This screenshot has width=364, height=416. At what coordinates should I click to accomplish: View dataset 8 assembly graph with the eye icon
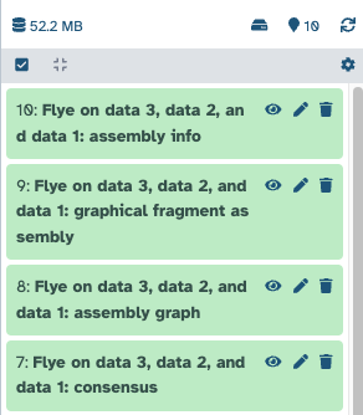(x=273, y=286)
